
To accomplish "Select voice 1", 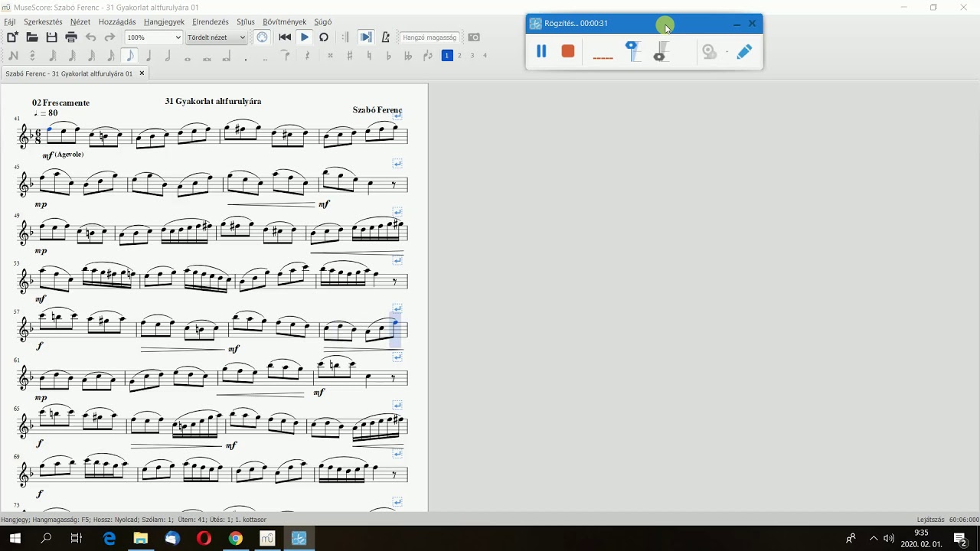I will click(447, 56).
